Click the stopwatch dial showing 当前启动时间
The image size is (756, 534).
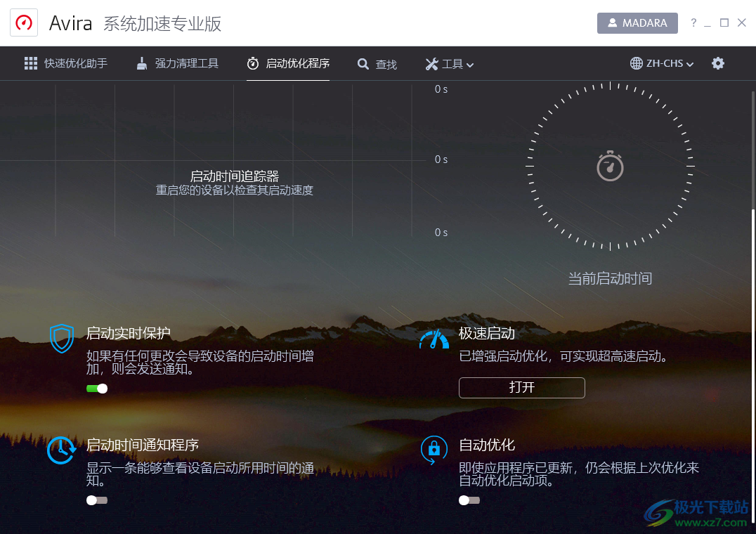coord(609,167)
